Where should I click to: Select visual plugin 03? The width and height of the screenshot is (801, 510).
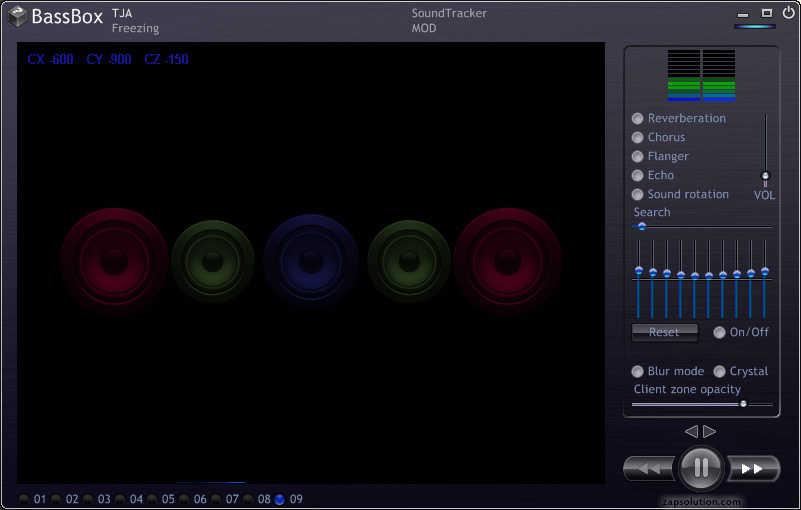tap(88, 499)
